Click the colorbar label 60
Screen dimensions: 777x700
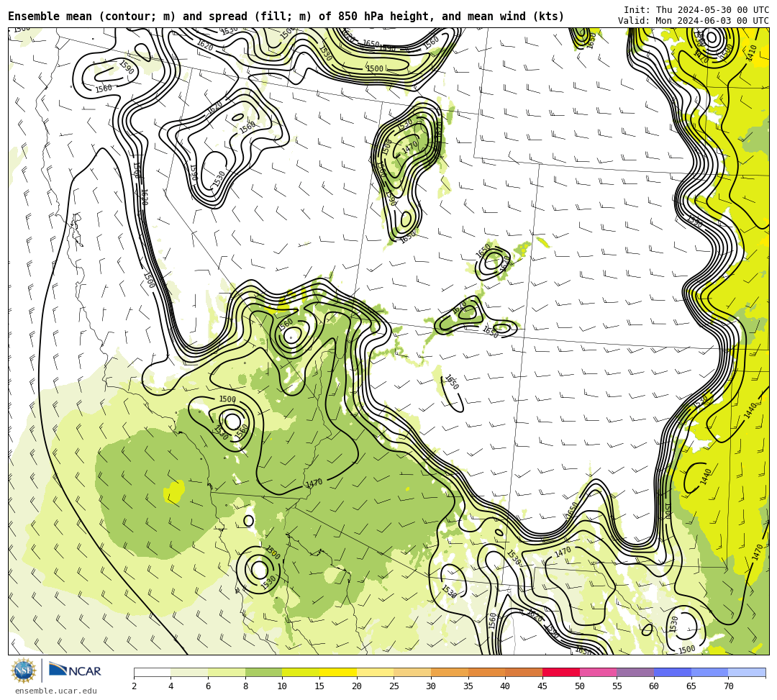pos(654,686)
